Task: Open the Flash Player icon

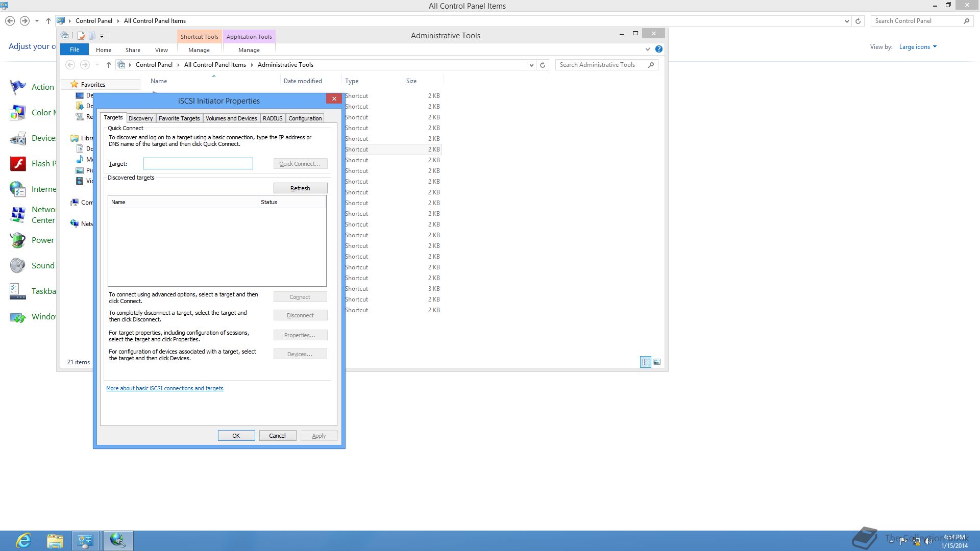Action: [x=18, y=164]
